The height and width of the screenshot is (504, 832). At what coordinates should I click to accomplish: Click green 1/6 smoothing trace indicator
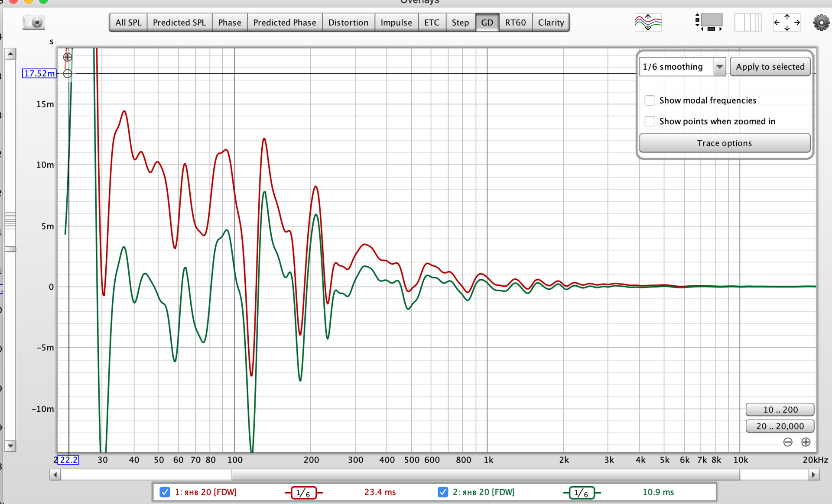click(x=582, y=493)
